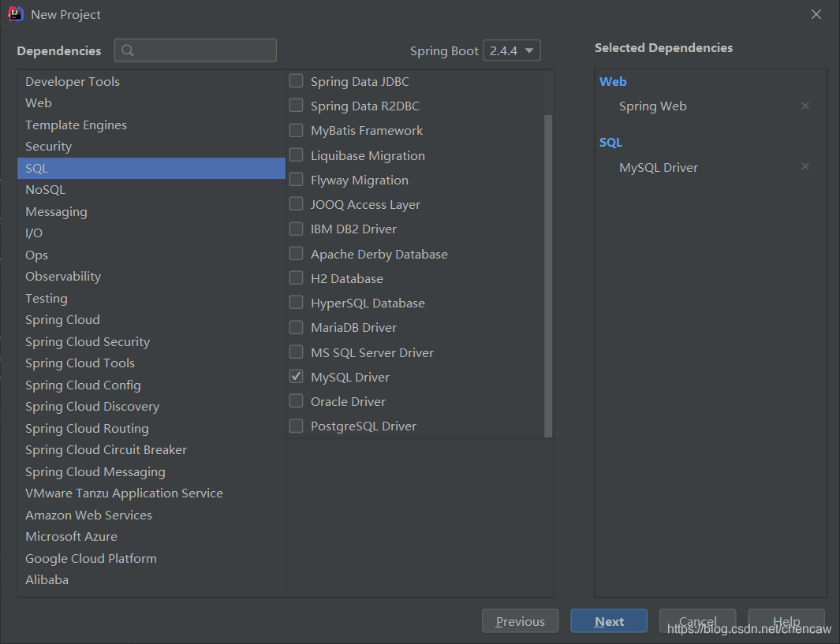Open the Spring Boot version dropdown
Viewport: 840px width, 644px height.
tap(512, 50)
